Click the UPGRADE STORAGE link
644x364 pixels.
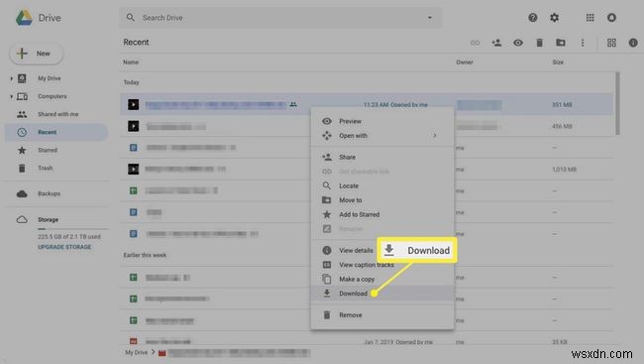click(64, 247)
